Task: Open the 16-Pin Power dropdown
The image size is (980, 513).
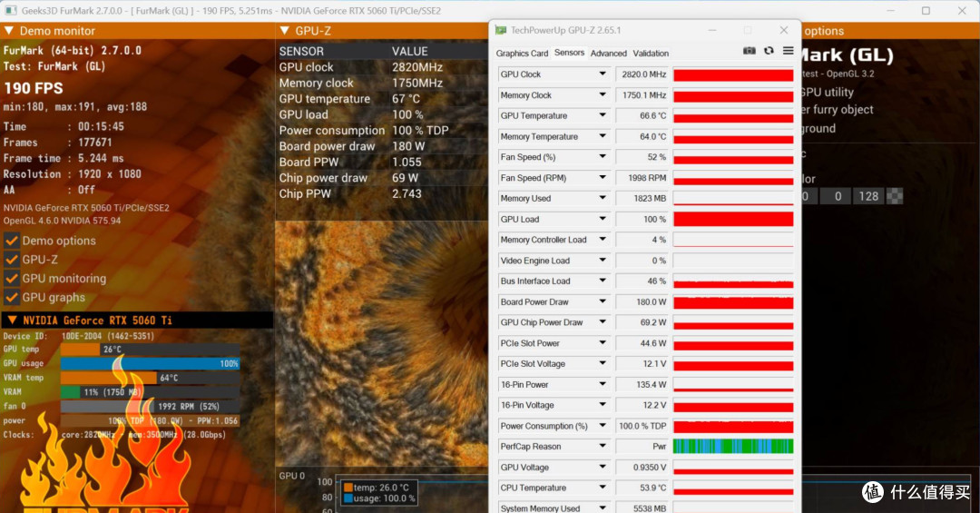Action: [603, 384]
